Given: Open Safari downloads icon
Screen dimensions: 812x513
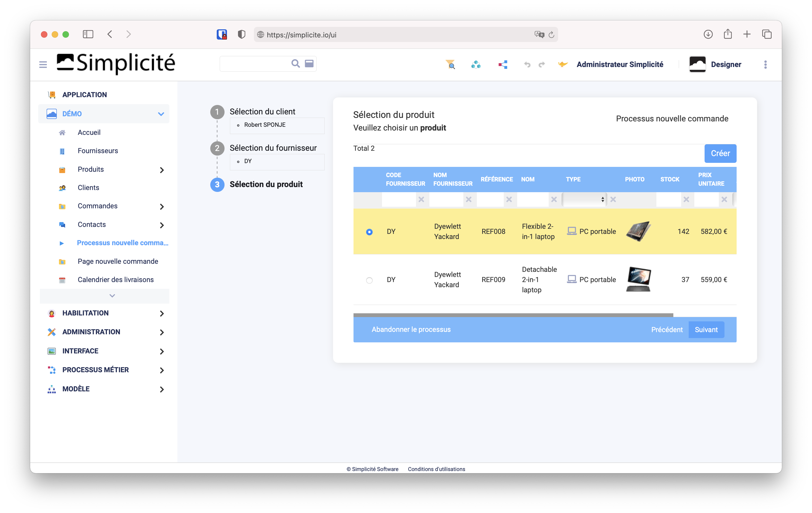Looking at the screenshot, I should click(708, 34).
